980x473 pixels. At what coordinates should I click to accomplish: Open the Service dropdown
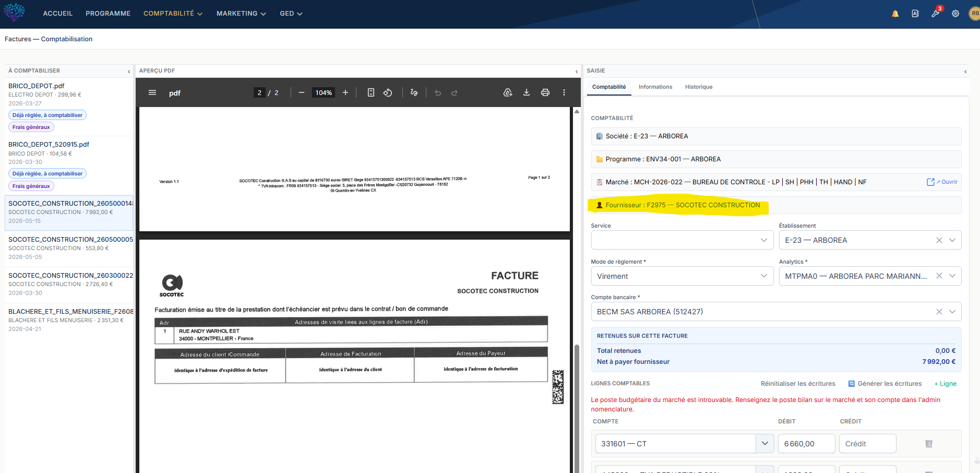point(682,240)
